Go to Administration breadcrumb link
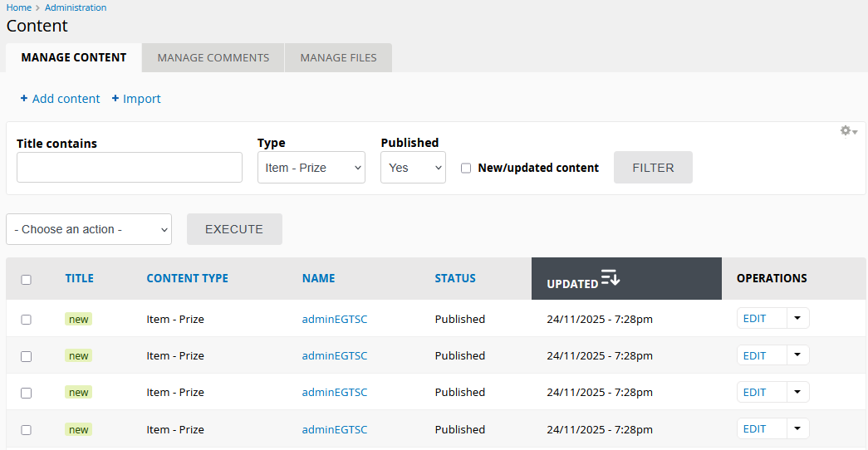This screenshot has height=450, width=868. (x=76, y=7)
